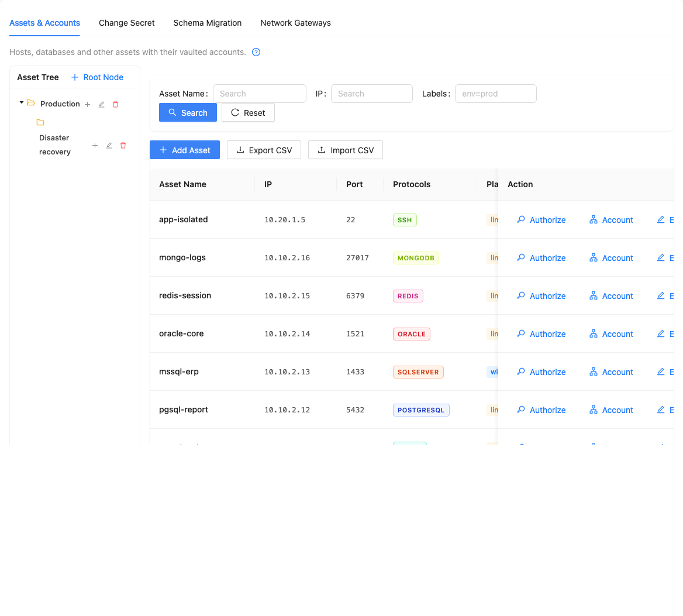Viewport: 683px width, 616px height.
Task: Edit the Disaster recovery node
Action: tap(109, 146)
